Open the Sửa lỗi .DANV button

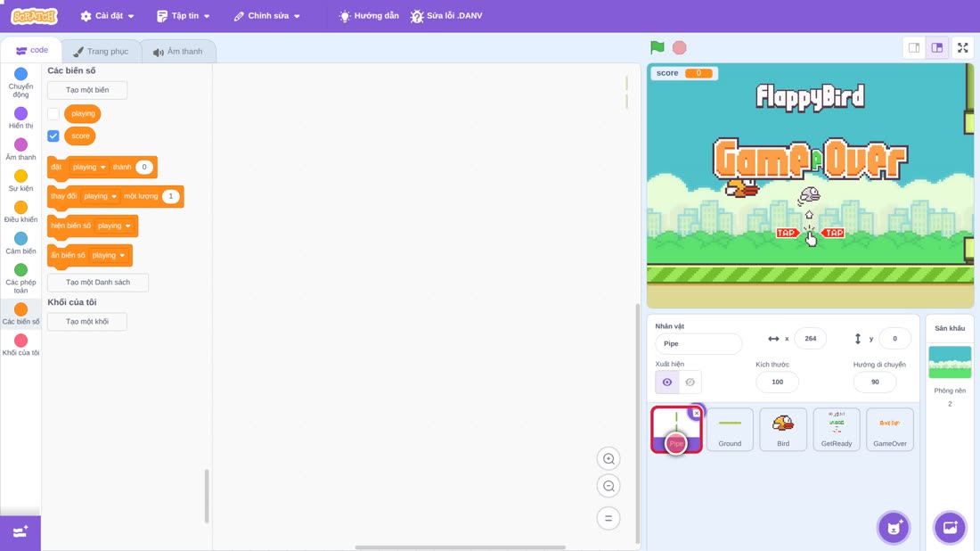pos(446,16)
